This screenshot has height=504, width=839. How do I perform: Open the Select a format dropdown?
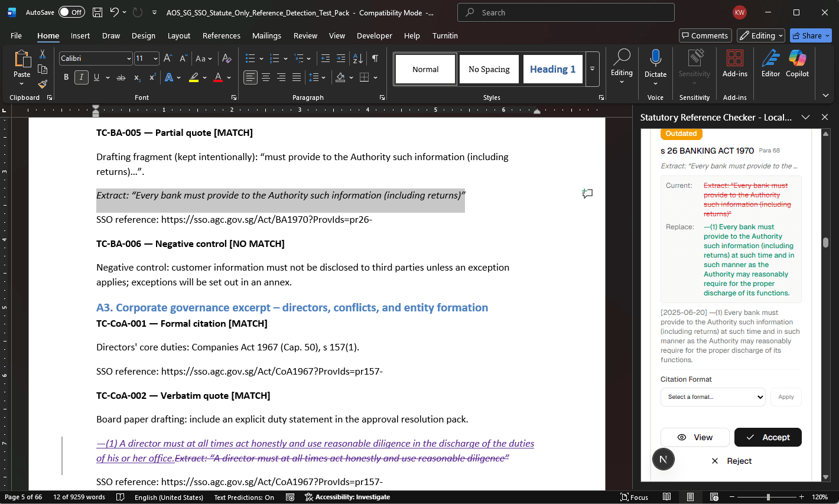click(x=713, y=397)
